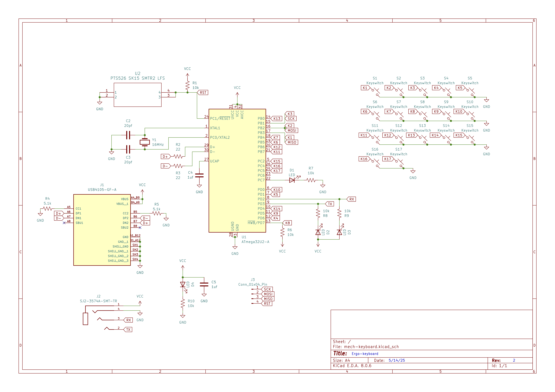Click the 'PC0/XTAL2' pin name on U1
The height and width of the screenshot is (392, 555).
220,138
